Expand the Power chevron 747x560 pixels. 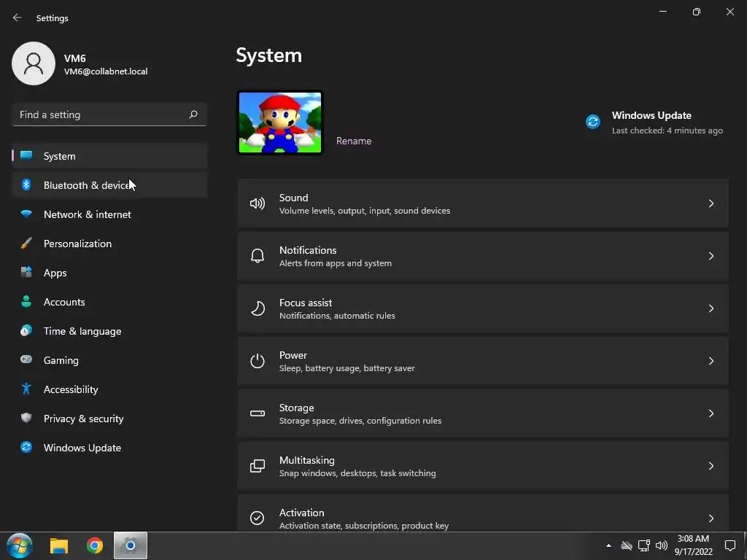click(x=711, y=361)
